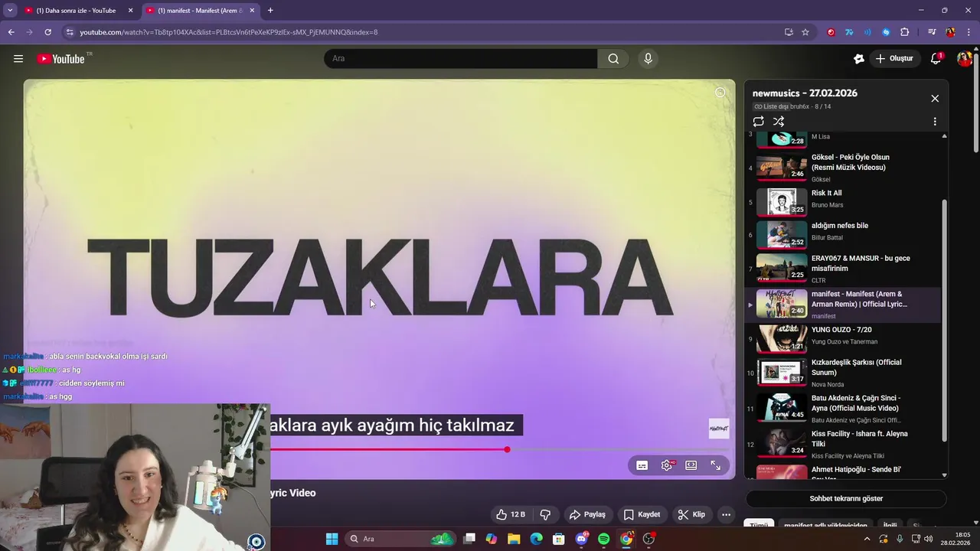980x551 pixels.
Task: Toggle playlist shuffle mode
Action: (779, 122)
